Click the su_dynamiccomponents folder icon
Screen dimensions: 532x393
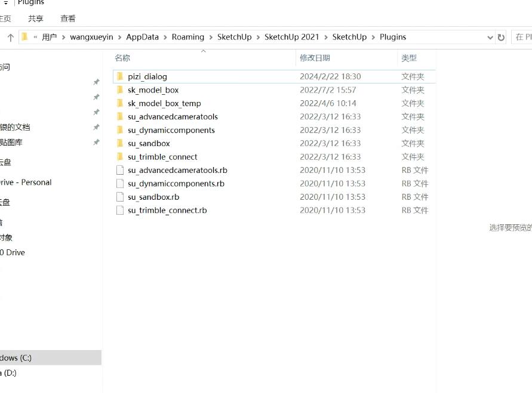pyautogui.click(x=119, y=130)
